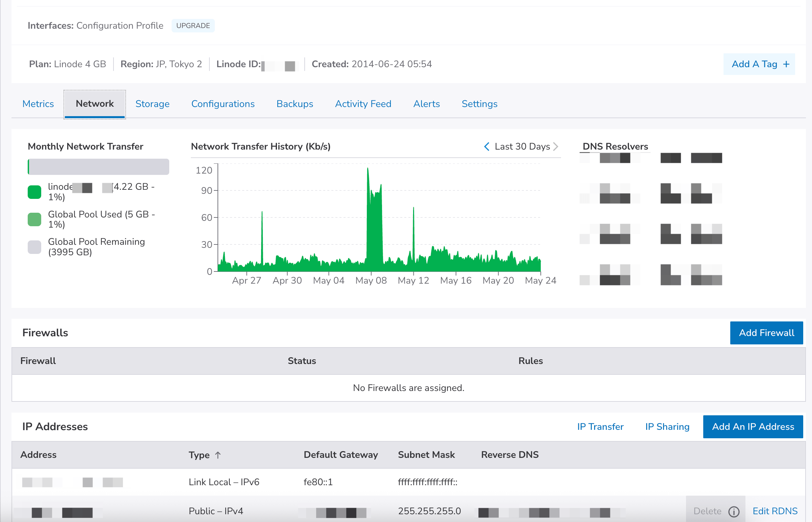Viewport: 812px width, 522px height.
Task: Click the 'Public – IPv4' type cell
Action: (215, 511)
